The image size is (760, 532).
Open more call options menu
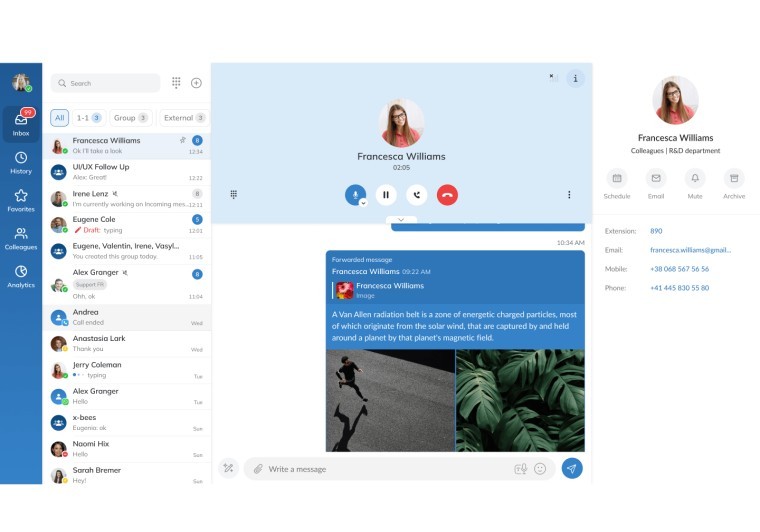pos(569,195)
